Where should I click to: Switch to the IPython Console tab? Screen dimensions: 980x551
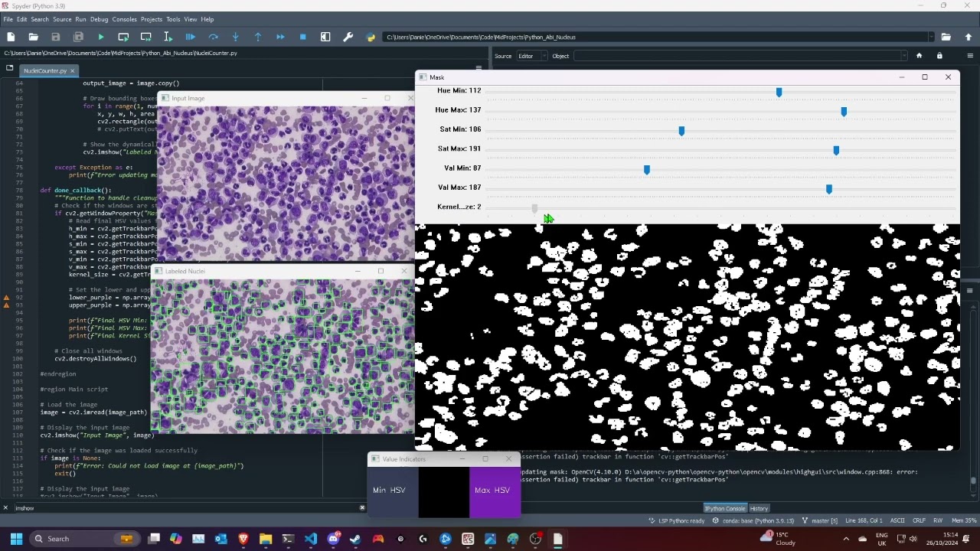click(x=724, y=508)
